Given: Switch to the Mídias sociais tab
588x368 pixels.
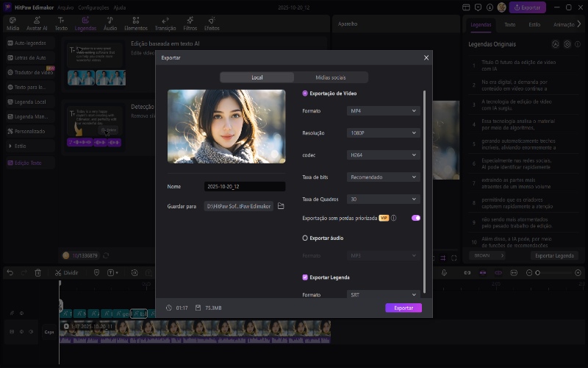Looking at the screenshot, I should tap(331, 77).
